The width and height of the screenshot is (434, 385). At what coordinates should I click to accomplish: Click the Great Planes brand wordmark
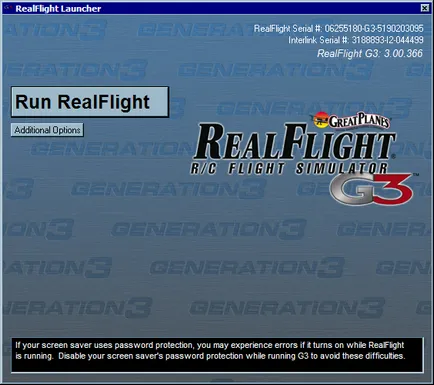[359, 120]
